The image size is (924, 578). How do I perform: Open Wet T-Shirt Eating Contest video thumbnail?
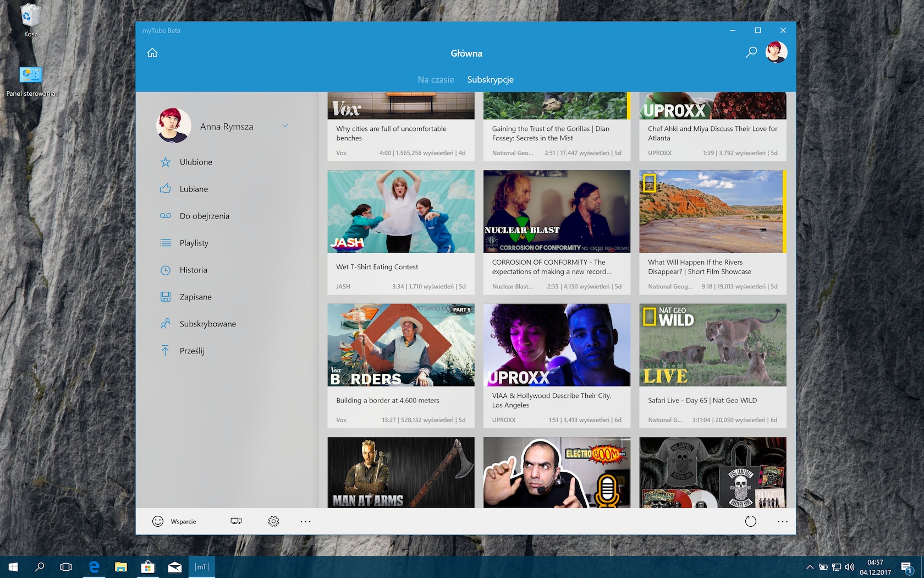point(400,211)
